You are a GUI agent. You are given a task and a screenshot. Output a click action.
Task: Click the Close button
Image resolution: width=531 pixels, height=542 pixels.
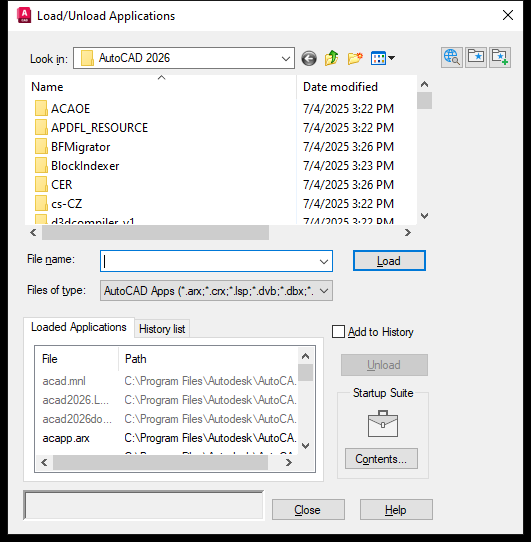pyautogui.click(x=308, y=510)
